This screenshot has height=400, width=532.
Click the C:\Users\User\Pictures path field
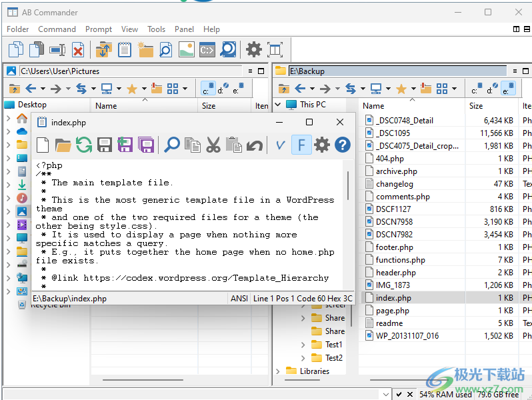tap(130, 71)
